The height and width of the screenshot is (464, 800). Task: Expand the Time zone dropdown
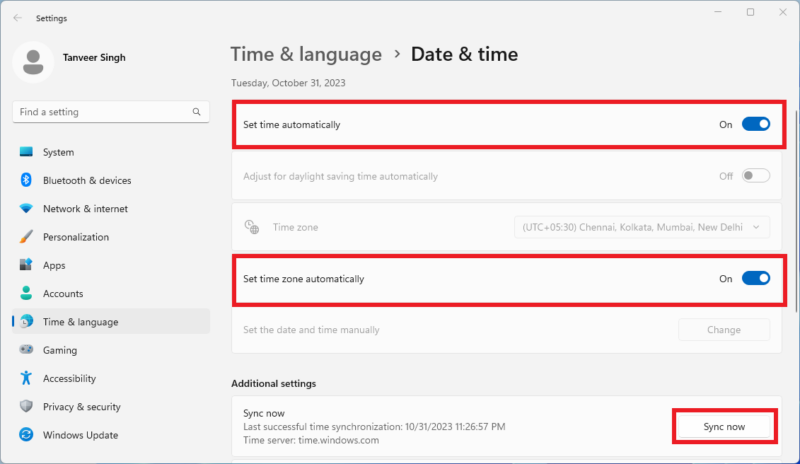click(642, 228)
